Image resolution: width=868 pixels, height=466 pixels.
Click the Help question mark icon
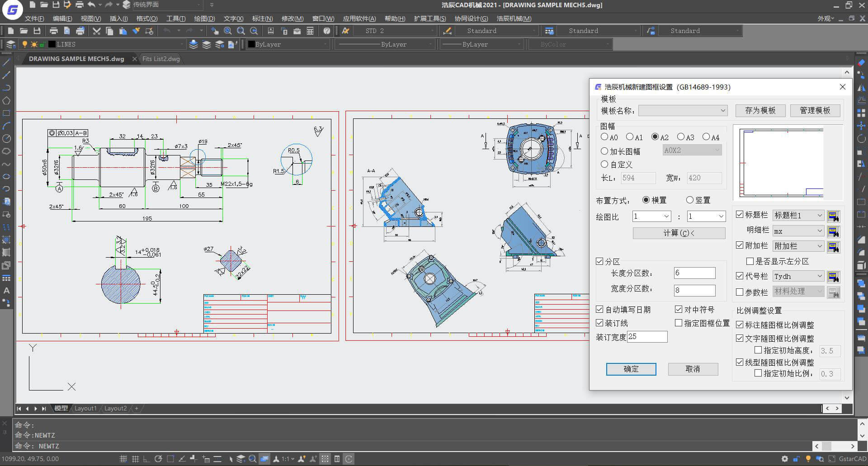pyautogui.click(x=326, y=31)
